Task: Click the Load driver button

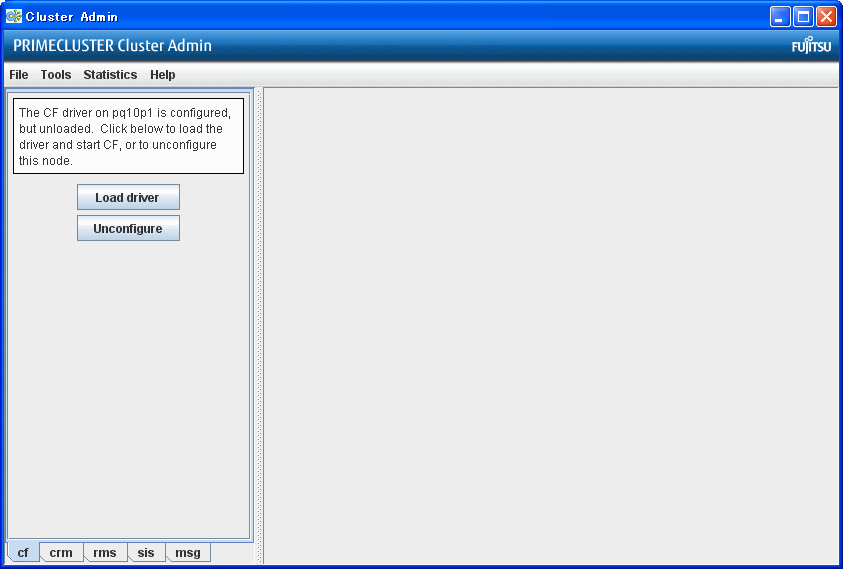Action: 128,197
